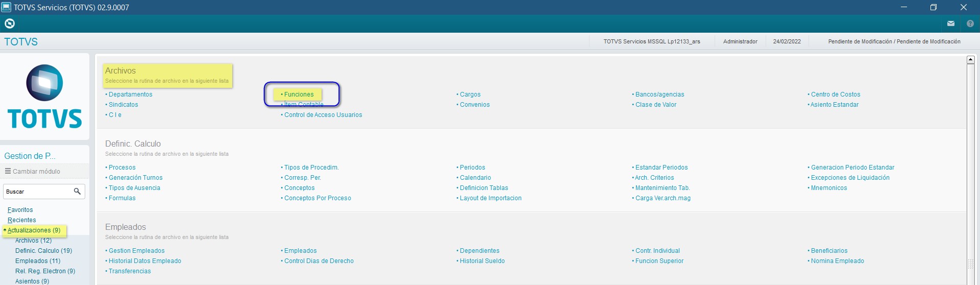Select Definic. Calculo (19) in sidebar
980x285 pixels.
(43, 251)
